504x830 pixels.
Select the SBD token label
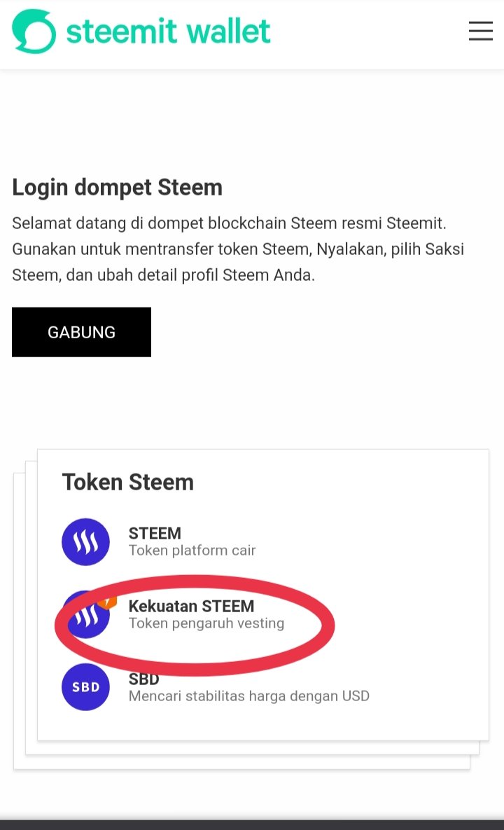point(143,679)
